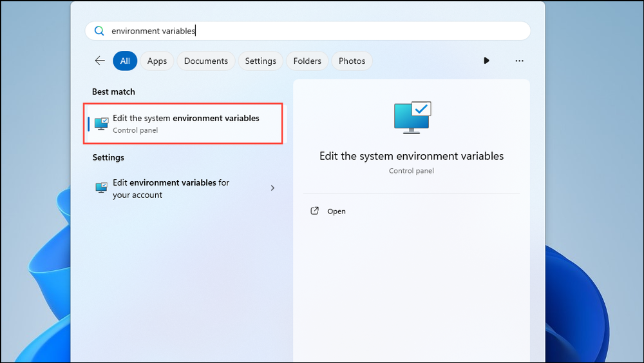Click Open in the preview pane
This screenshot has height=363, width=644.
click(x=336, y=211)
